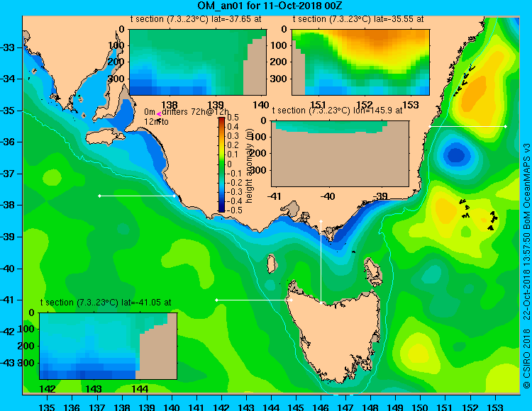Click the -42 latitude label on the left axis

8,332
